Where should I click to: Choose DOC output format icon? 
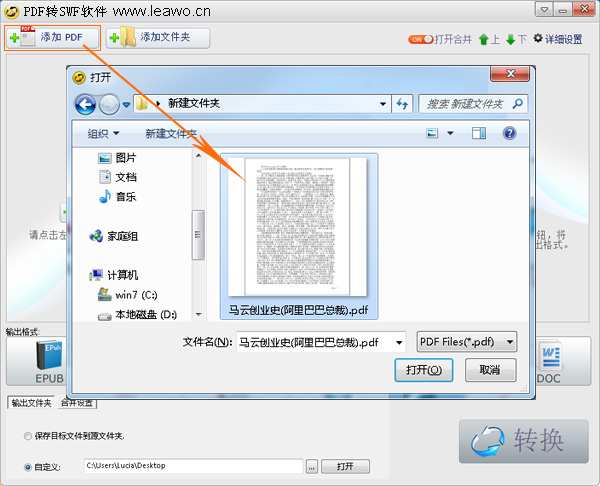click(x=549, y=362)
